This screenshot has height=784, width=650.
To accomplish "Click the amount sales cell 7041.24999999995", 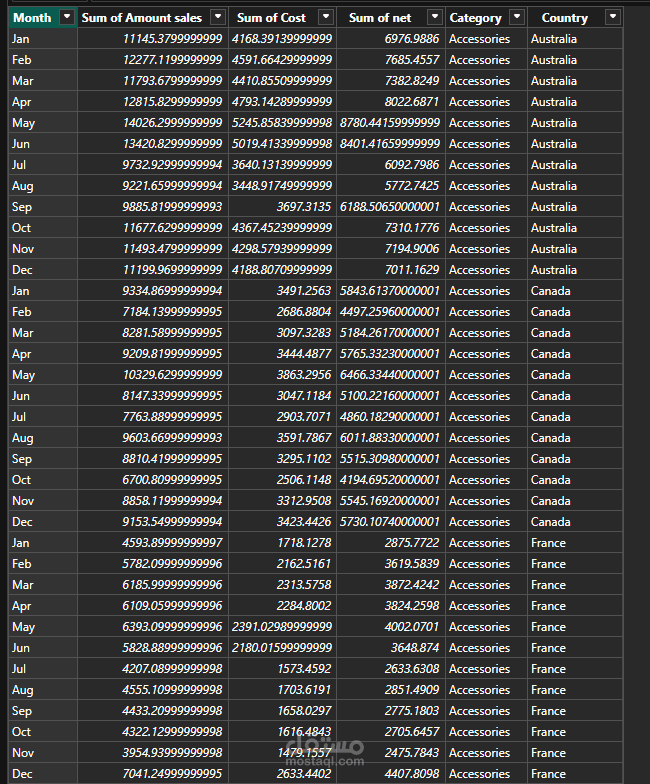I will click(x=153, y=774).
